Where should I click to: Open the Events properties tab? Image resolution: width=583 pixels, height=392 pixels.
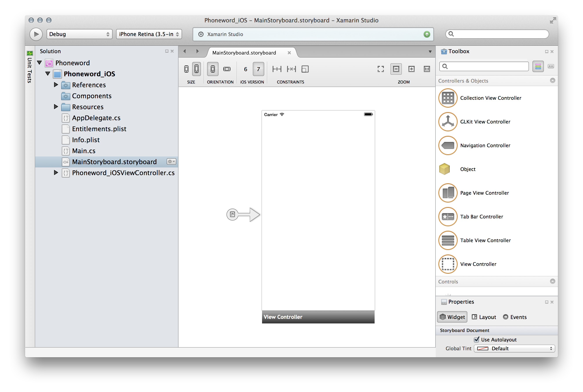click(515, 317)
